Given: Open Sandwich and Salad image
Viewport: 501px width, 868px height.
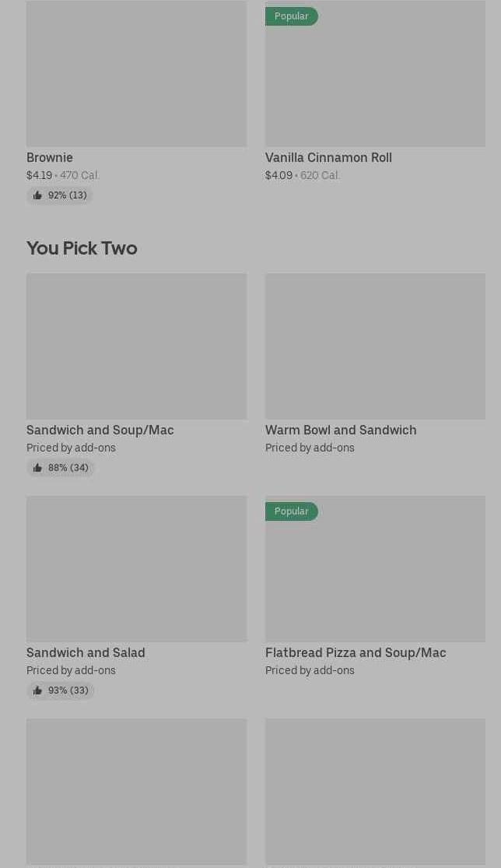Looking at the screenshot, I should tap(136, 569).
